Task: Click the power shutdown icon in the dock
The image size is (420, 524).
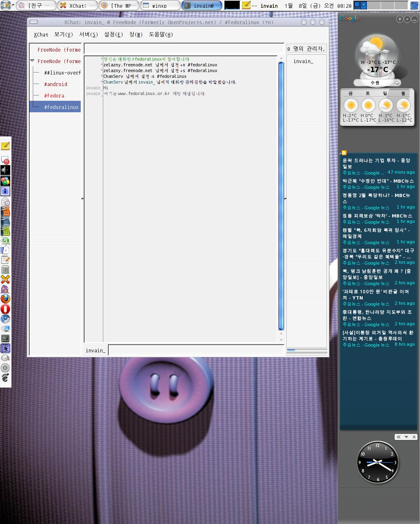Action: [5, 367]
